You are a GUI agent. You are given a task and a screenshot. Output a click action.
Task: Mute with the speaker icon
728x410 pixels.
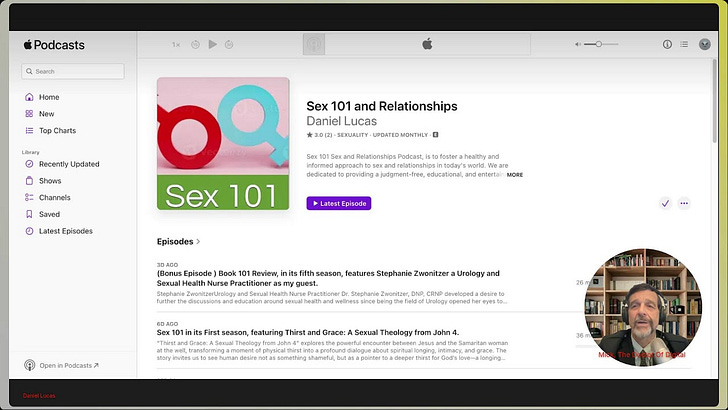point(578,45)
